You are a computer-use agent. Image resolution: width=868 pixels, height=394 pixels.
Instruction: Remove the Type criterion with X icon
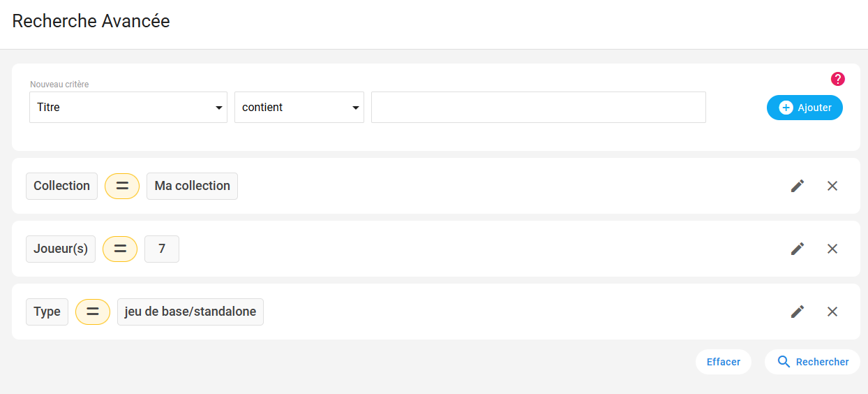pos(832,312)
